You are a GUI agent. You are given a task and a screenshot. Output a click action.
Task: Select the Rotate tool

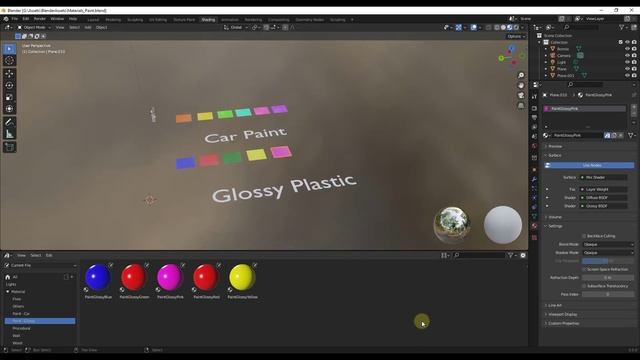pyautogui.click(x=9, y=86)
